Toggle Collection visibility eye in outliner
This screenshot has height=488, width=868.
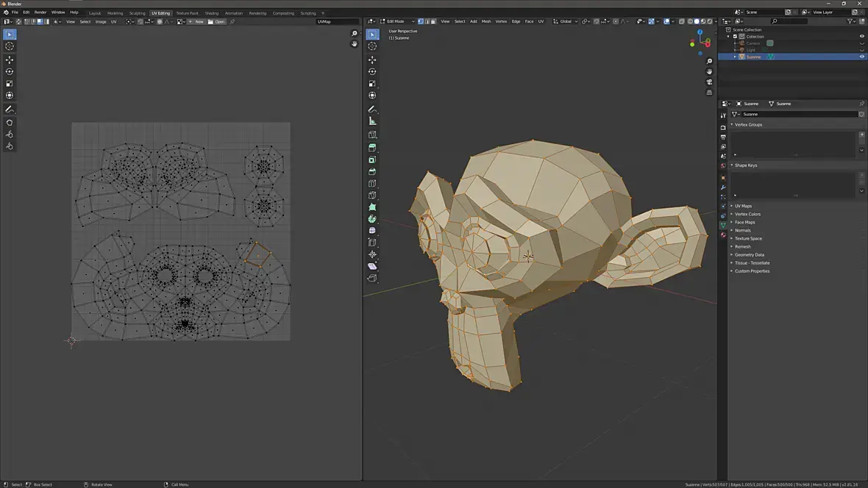click(862, 36)
